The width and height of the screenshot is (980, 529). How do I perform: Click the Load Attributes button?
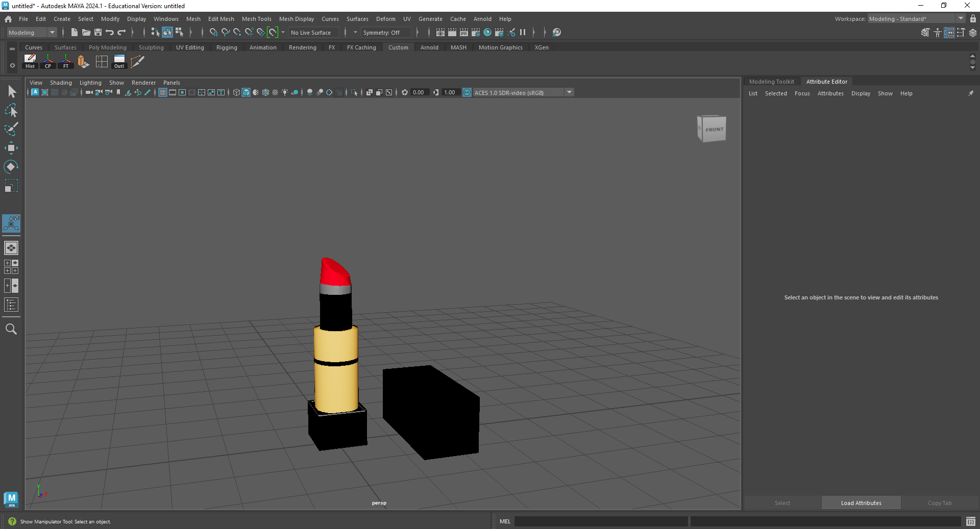[x=861, y=502]
